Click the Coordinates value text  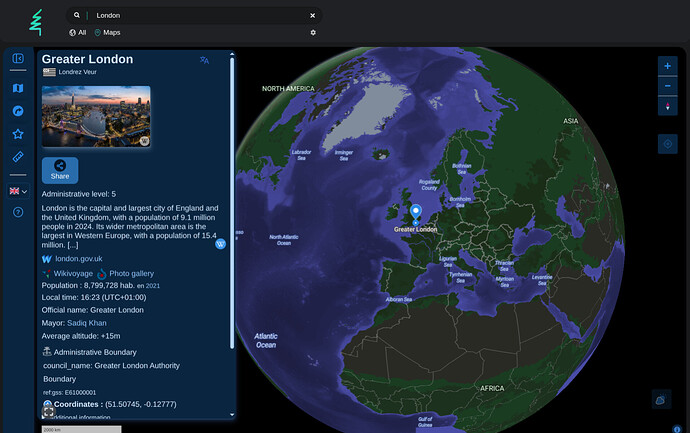coord(141,404)
